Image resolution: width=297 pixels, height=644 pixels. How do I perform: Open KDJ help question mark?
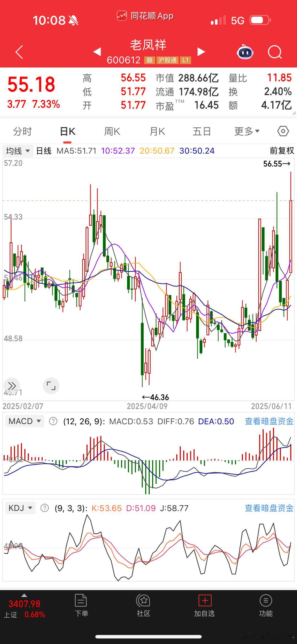coord(45,508)
